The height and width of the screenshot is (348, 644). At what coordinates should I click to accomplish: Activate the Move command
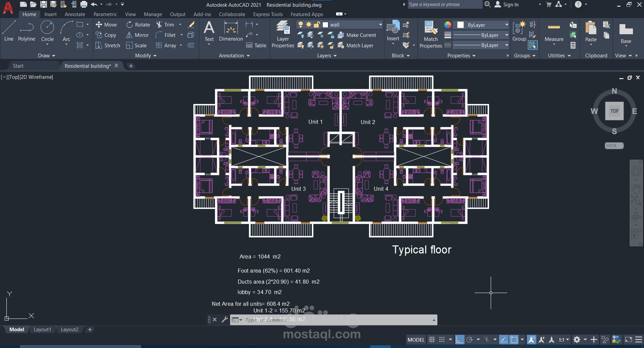106,24
